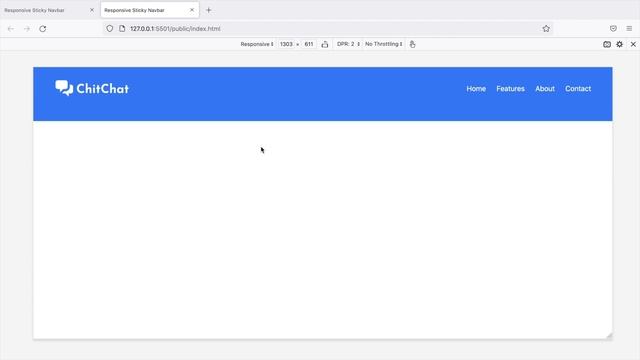Rotate the viewport orientation icon
640x360 pixels.
point(324,44)
